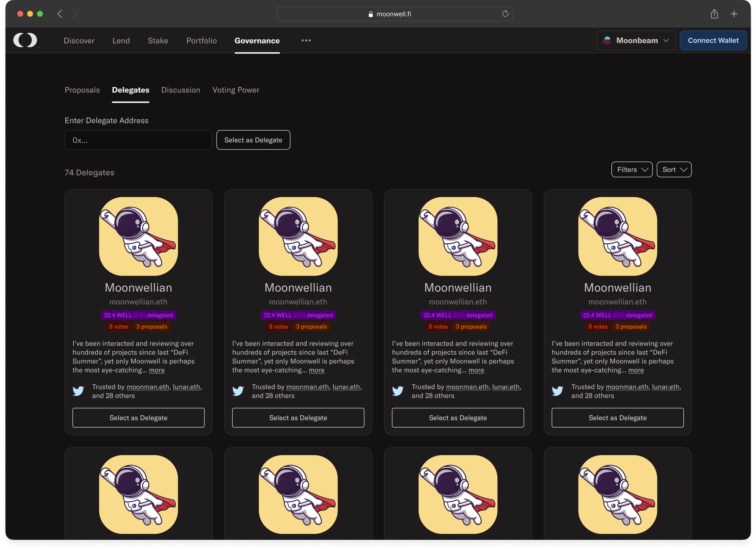Click the third delegate's astronaut avatar

[458, 236]
